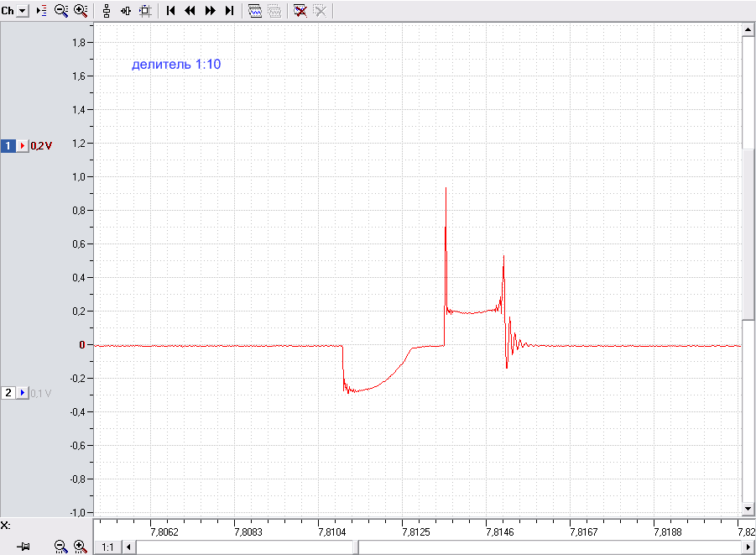
Task: Click channel 2 scale value 0,1 V
Action: coord(41,393)
